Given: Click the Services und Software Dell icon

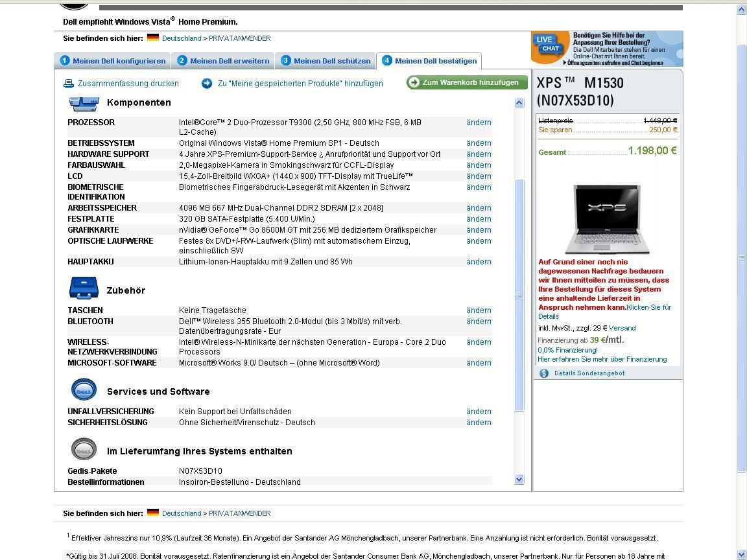Looking at the screenshot, I should (x=84, y=390).
